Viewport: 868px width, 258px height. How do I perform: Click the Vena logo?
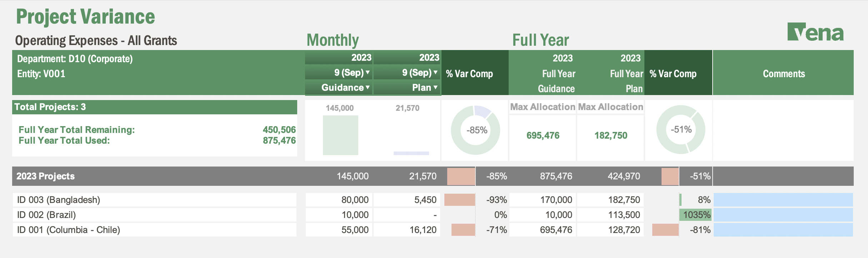[815, 33]
